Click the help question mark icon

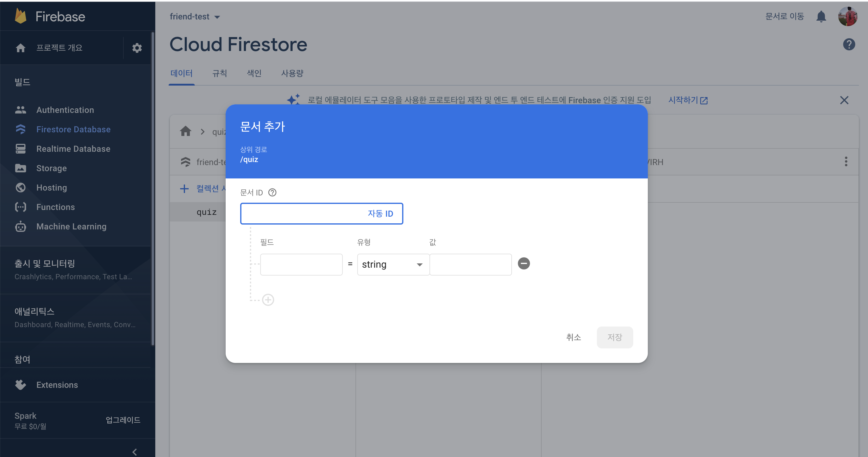[849, 45]
